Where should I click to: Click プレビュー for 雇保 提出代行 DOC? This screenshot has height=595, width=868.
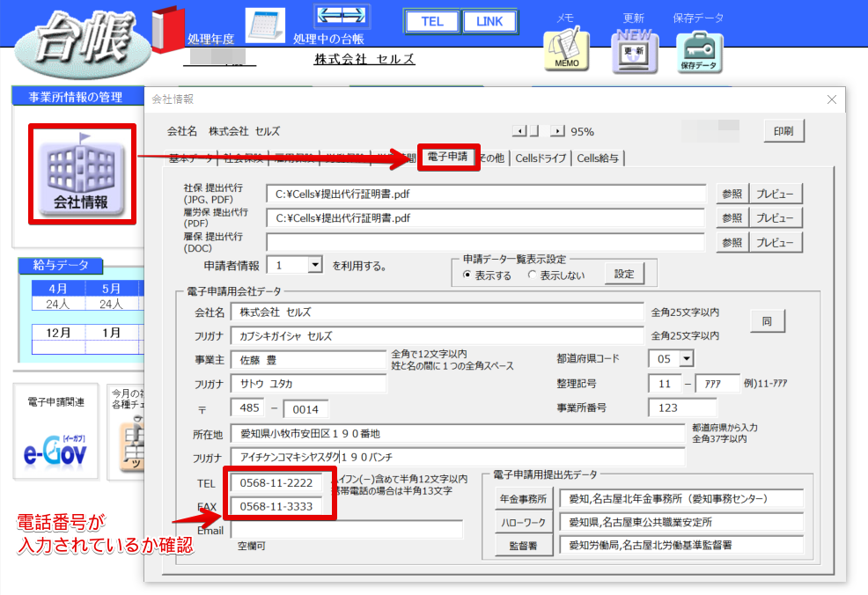click(x=775, y=242)
